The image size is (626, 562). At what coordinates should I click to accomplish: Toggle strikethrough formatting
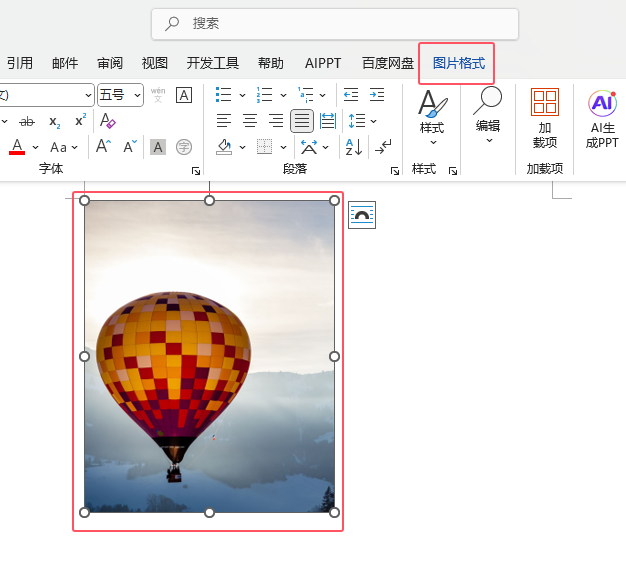click(27, 121)
